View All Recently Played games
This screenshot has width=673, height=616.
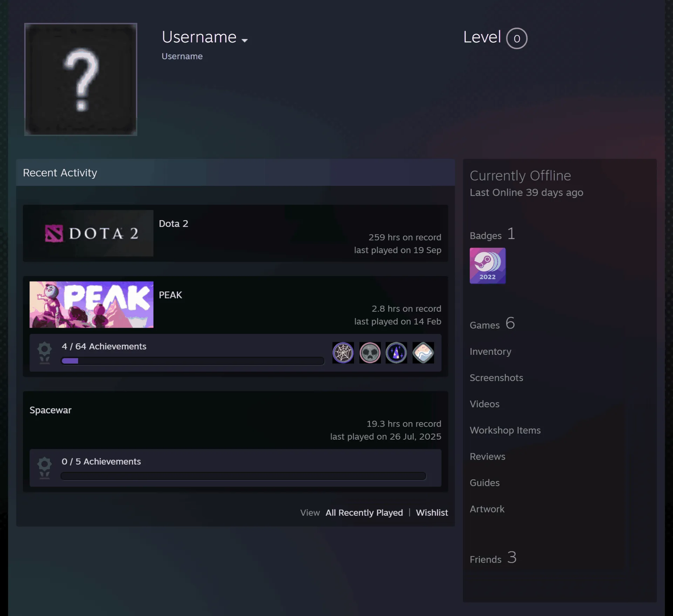click(364, 513)
